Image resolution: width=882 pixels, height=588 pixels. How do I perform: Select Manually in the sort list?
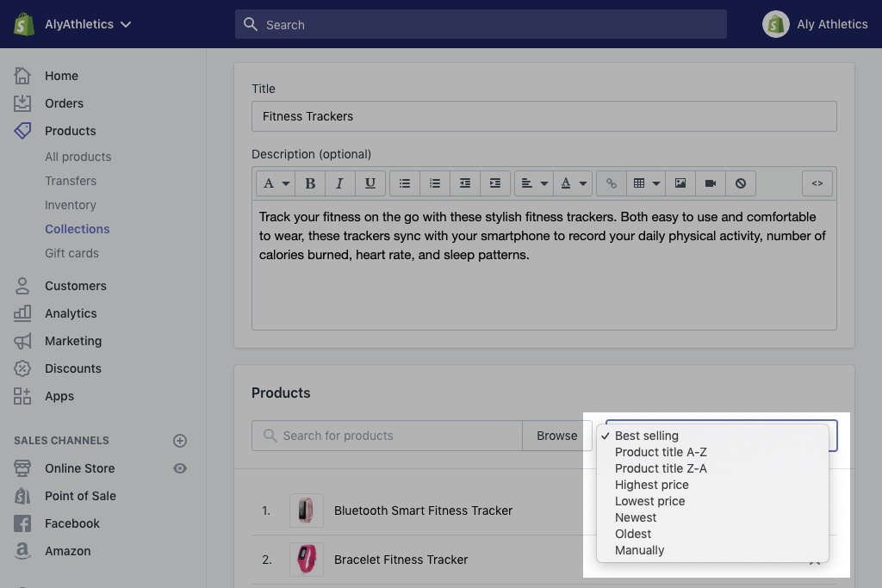(640, 550)
